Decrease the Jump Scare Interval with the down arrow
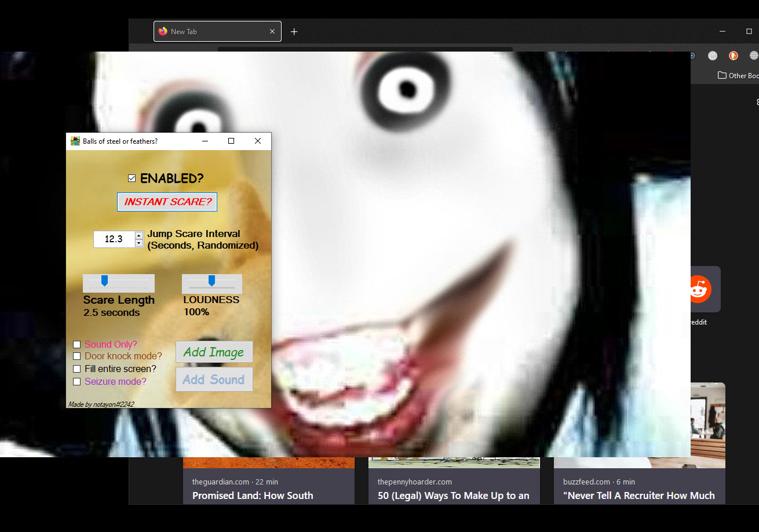The width and height of the screenshot is (759, 532). (138, 243)
